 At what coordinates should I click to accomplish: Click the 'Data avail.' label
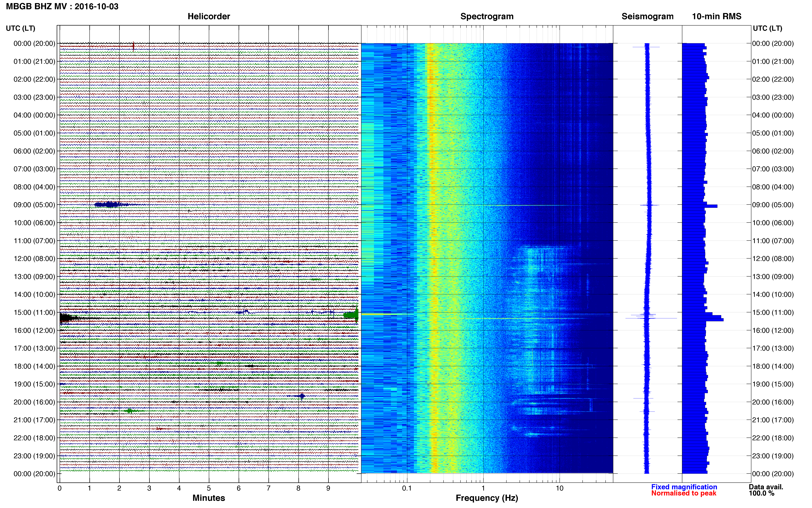(766, 487)
